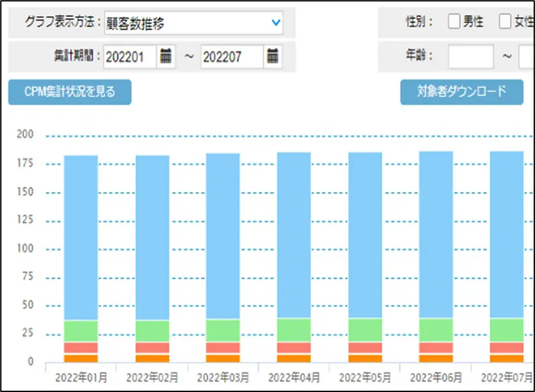This screenshot has height=392, width=535.
Task: Select the blue segment of 2022年01月 bar
Action: coord(81,238)
